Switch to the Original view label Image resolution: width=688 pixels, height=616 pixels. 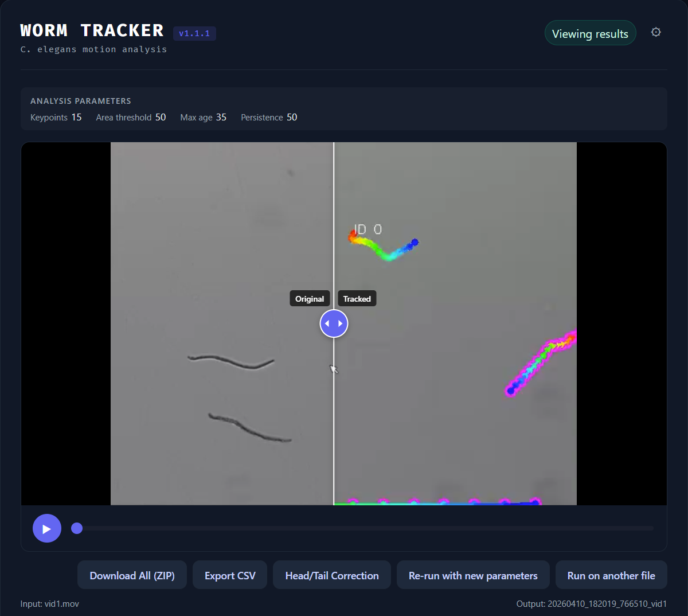coord(310,298)
